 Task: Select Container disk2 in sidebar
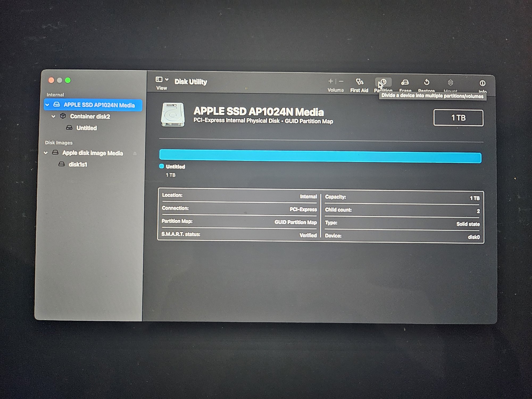pos(90,117)
